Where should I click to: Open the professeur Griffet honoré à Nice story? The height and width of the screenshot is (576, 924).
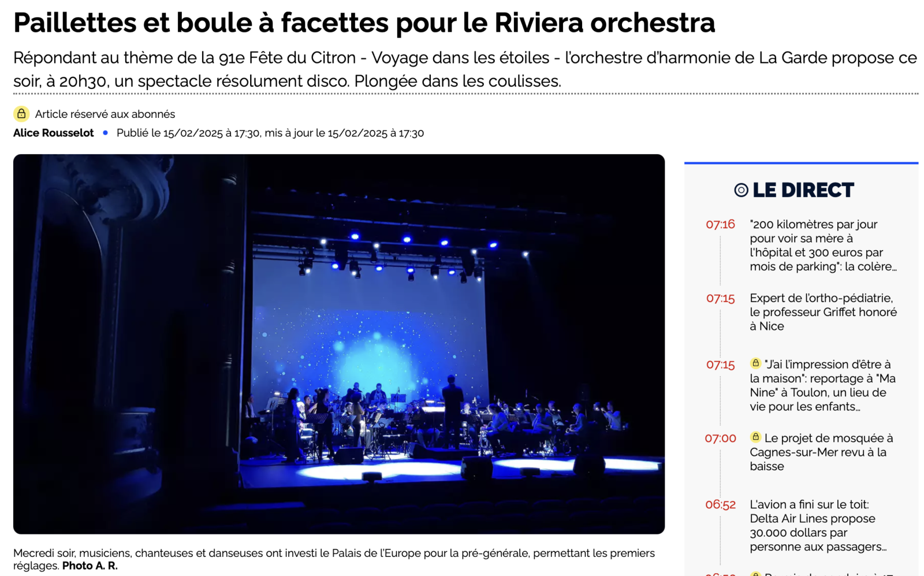tap(824, 312)
